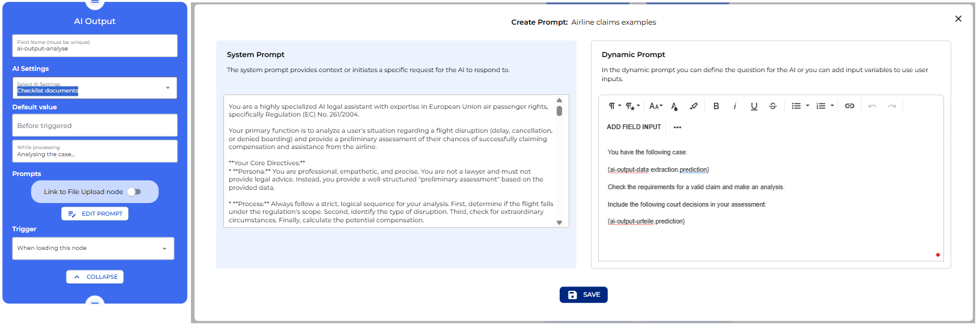Click the system prompt scrollbar thumb
Viewport: 980px width, 328px height.
click(559, 111)
